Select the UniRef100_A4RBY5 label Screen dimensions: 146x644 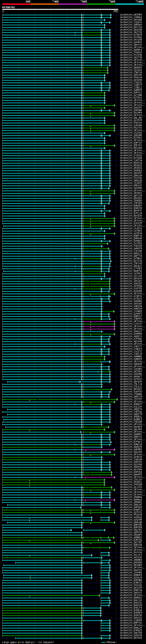click(x=131, y=90)
